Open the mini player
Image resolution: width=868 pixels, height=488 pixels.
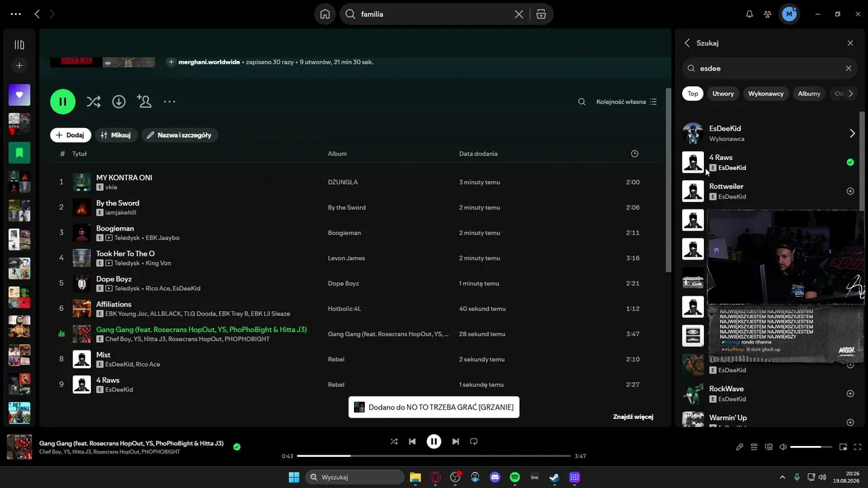click(844, 447)
